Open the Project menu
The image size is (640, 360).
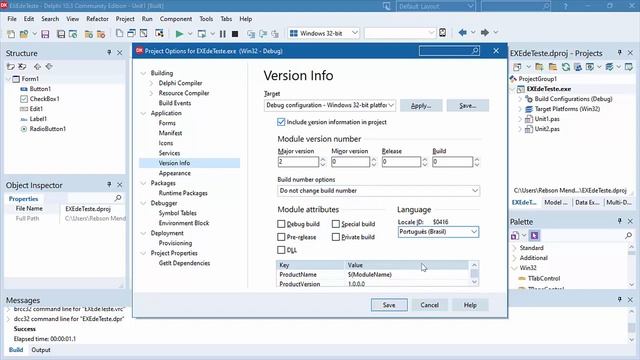pyautogui.click(x=125, y=19)
